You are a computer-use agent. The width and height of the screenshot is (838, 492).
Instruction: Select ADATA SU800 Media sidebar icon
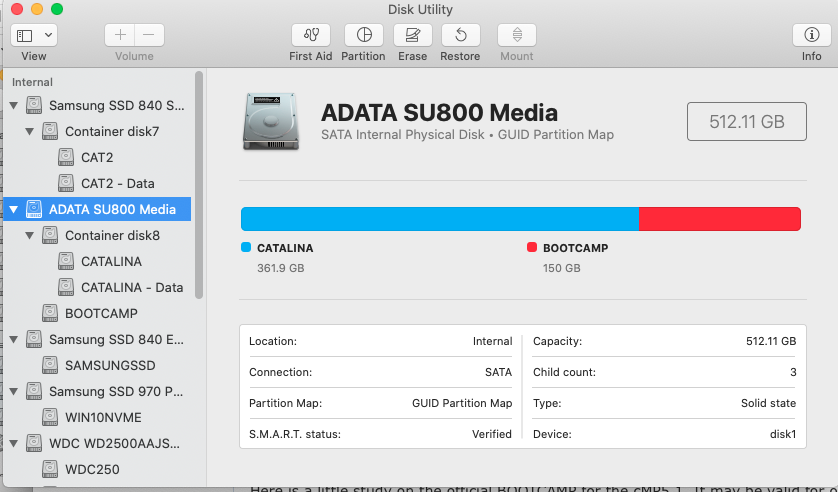point(34,209)
